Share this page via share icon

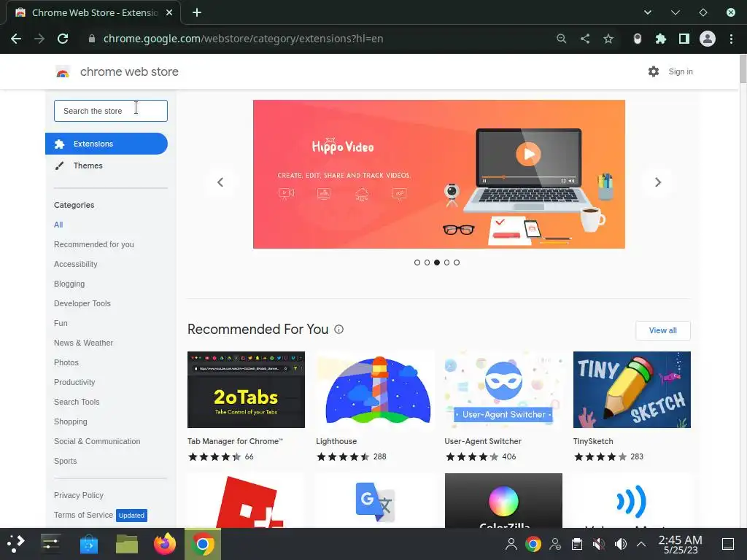pos(585,39)
